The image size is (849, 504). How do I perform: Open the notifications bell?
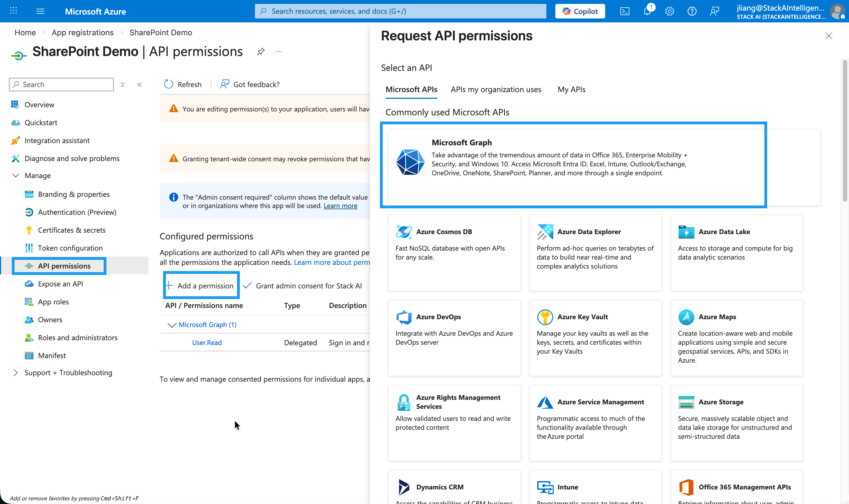click(x=647, y=11)
